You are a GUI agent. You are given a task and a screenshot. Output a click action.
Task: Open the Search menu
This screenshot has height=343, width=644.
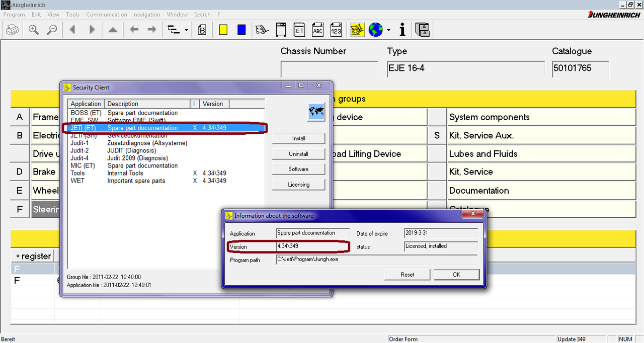202,15
